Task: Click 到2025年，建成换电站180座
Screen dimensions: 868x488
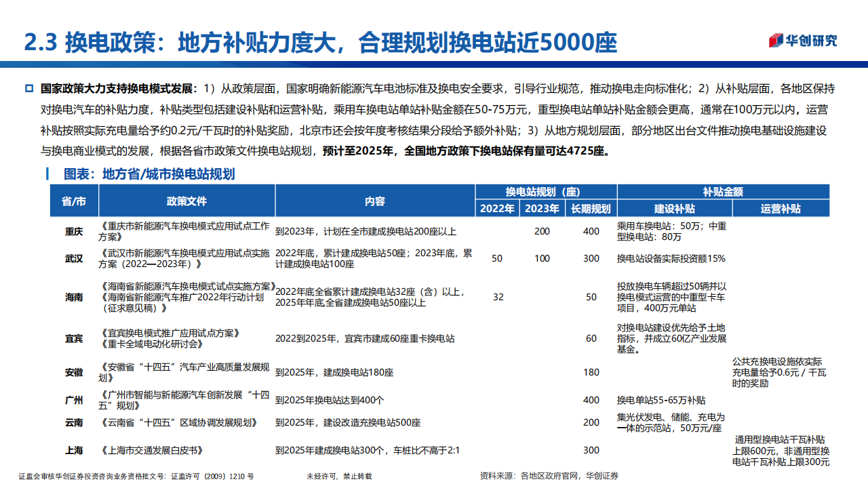Action: coord(334,372)
